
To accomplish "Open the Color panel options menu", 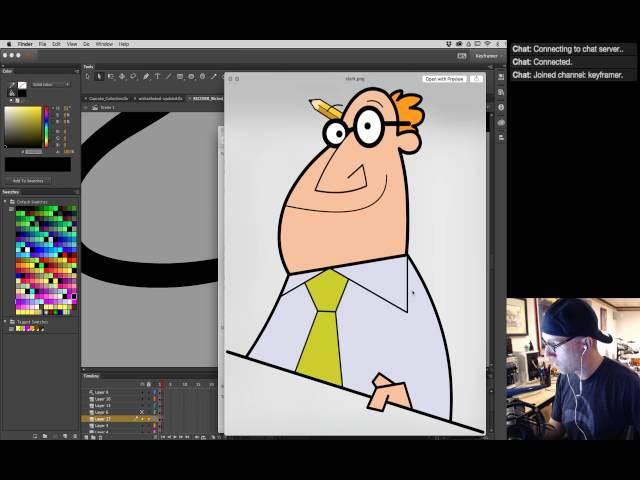I will [76, 71].
